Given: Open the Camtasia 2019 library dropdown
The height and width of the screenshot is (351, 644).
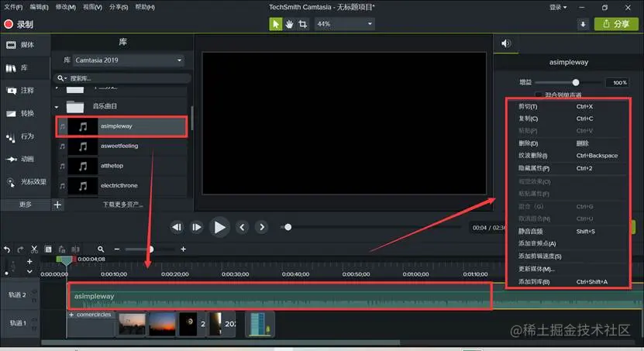Looking at the screenshot, I should pyautogui.click(x=128, y=60).
